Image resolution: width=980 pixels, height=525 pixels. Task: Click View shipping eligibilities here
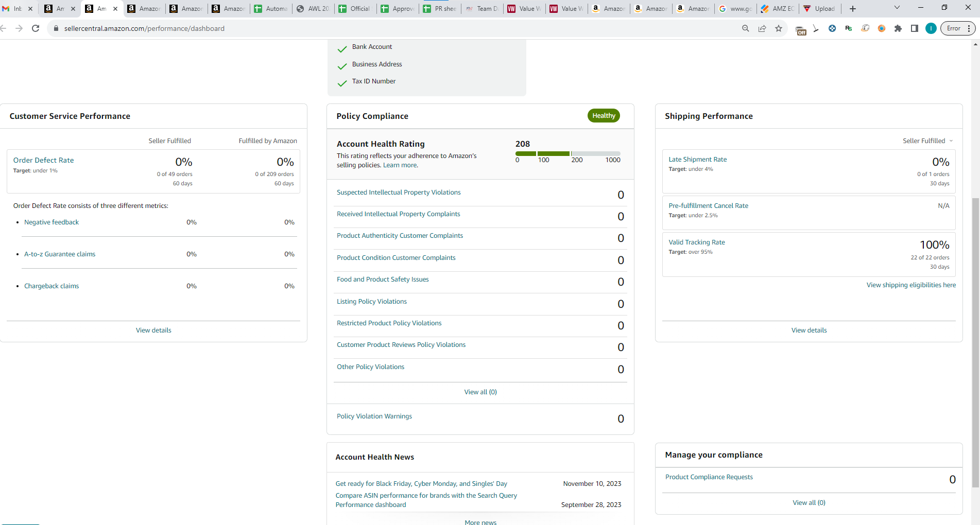(911, 285)
